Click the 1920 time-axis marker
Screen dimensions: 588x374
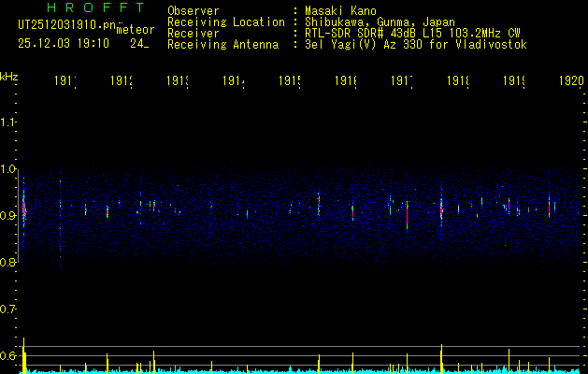[x=571, y=80]
